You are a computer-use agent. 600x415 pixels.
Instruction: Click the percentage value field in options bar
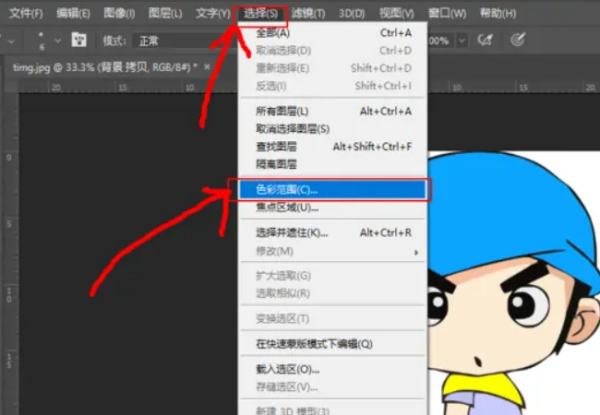coord(442,40)
